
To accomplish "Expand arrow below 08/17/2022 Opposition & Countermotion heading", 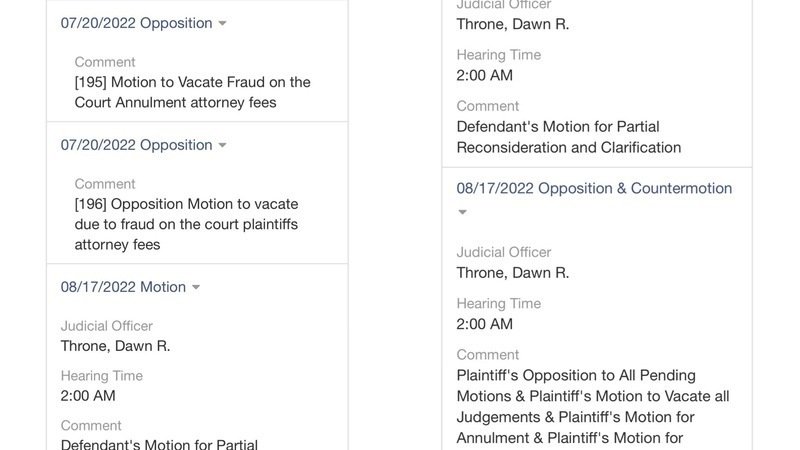I will coord(462,212).
